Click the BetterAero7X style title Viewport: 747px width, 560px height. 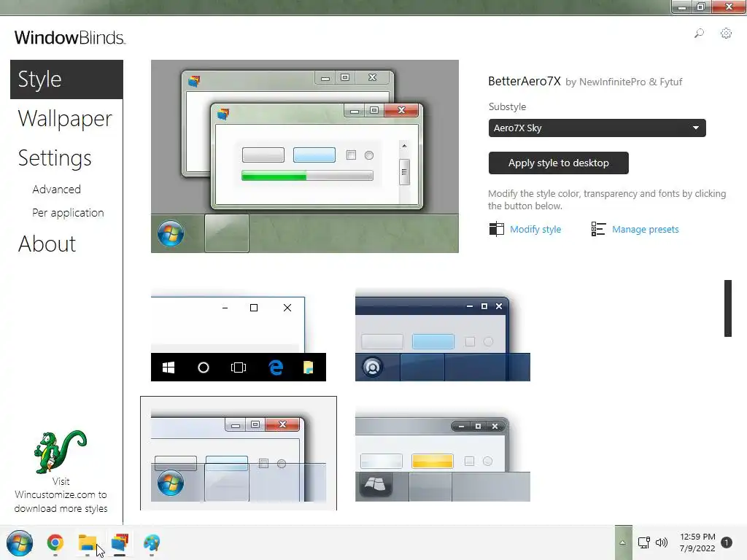524,82
